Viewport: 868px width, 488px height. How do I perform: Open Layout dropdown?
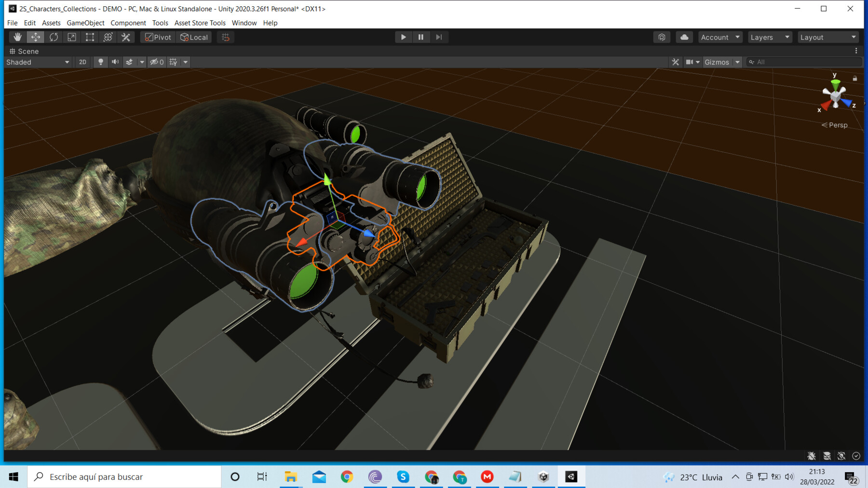(x=828, y=37)
